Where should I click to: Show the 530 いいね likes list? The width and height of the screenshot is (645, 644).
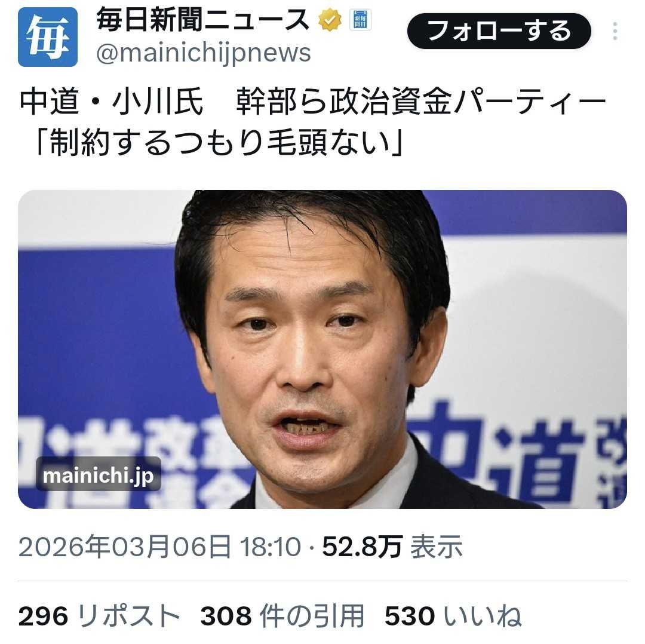pos(453,616)
